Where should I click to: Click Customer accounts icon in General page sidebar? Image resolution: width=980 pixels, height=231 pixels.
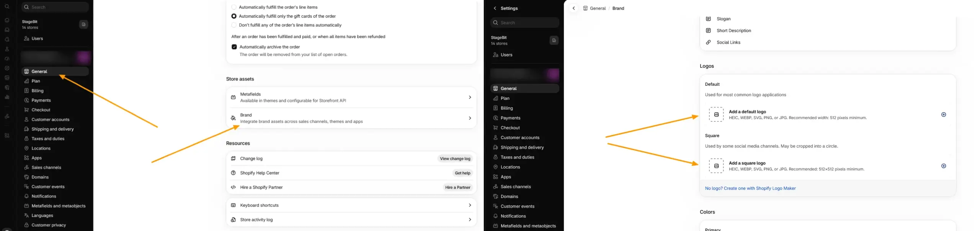[x=26, y=120]
